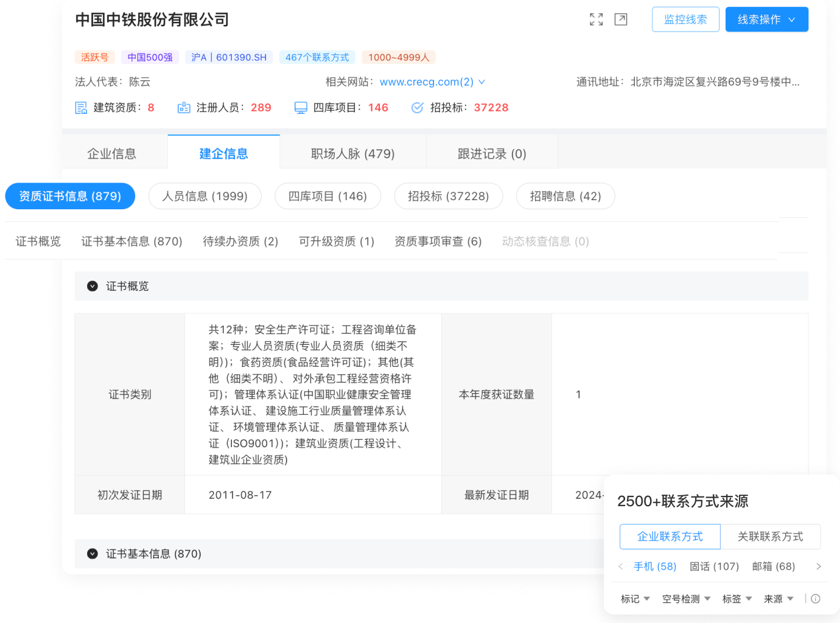The image size is (840, 623).
Task: Open the www.crecg.com website link
Action: coord(426,82)
